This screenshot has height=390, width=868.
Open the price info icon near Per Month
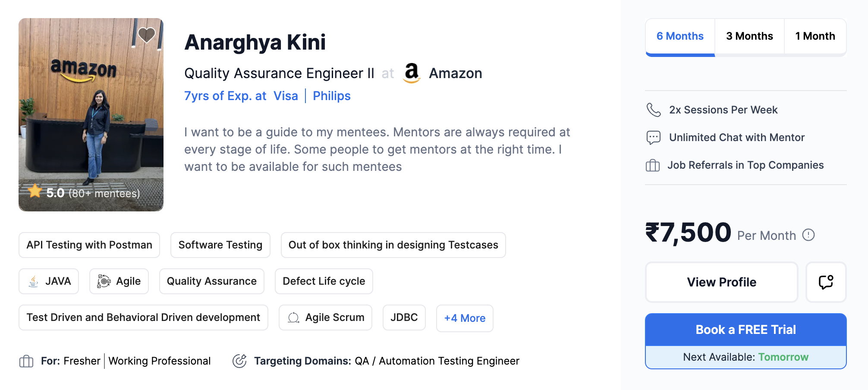(x=808, y=235)
